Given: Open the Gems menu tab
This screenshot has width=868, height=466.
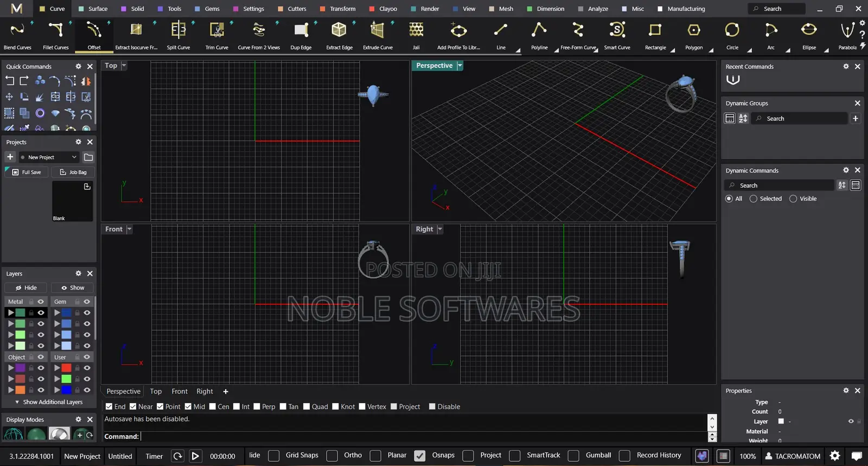Looking at the screenshot, I should (207, 9).
